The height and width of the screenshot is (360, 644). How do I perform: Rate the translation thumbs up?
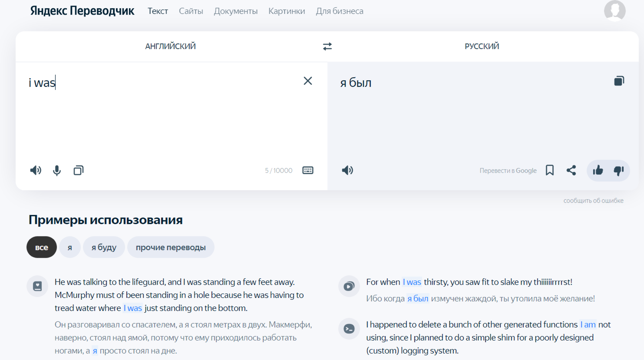[x=598, y=170]
